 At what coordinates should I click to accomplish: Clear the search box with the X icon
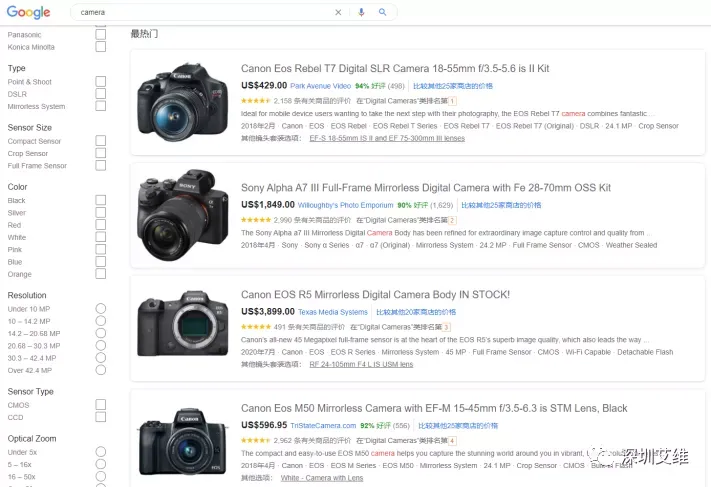(x=338, y=12)
